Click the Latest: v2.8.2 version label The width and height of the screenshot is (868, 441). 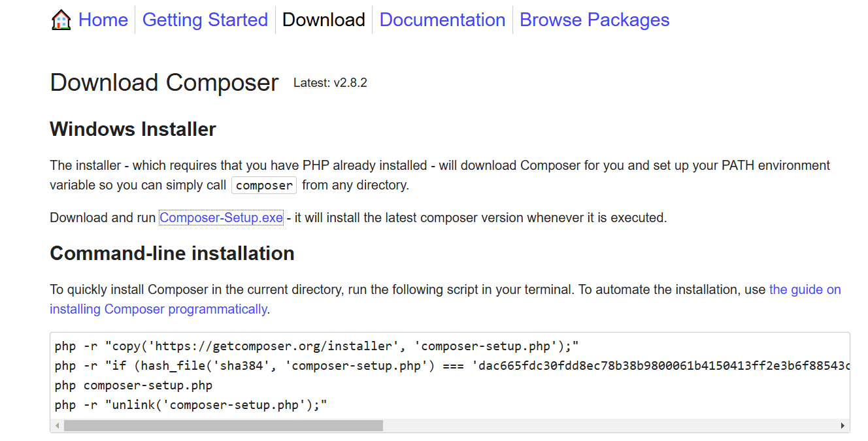click(330, 83)
